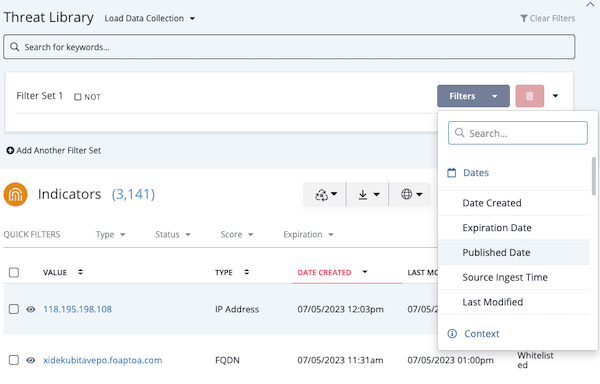Open the Load Data Collection dropdown
600x384 pixels.
(150, 18)
